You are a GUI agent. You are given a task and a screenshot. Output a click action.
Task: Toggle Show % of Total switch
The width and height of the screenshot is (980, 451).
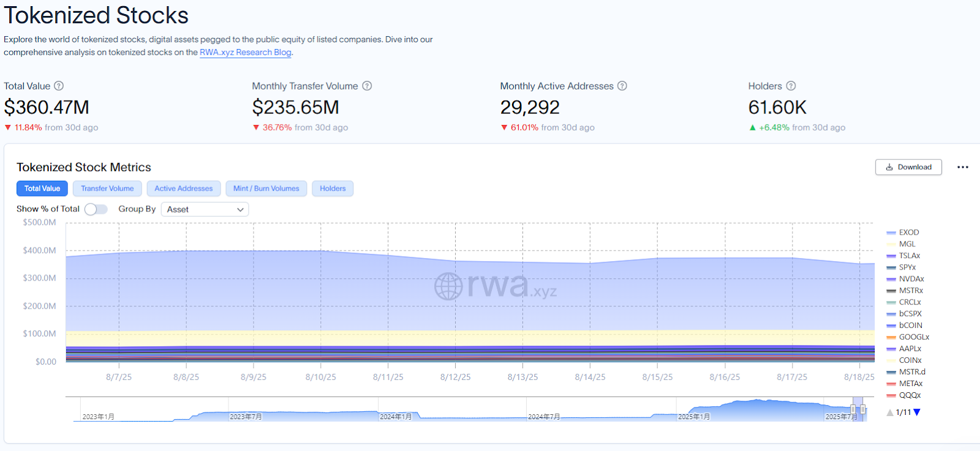(x=96, y=209)
